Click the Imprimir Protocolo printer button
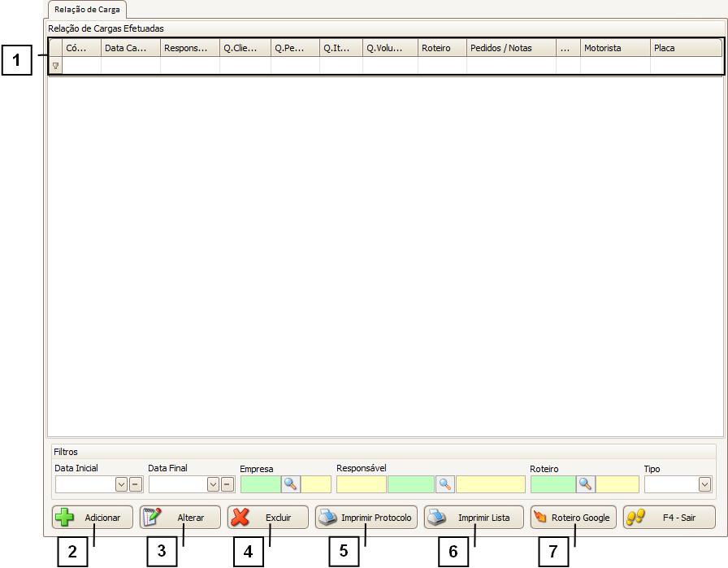Viewport: 728px width, 568px height. (366, 518)
